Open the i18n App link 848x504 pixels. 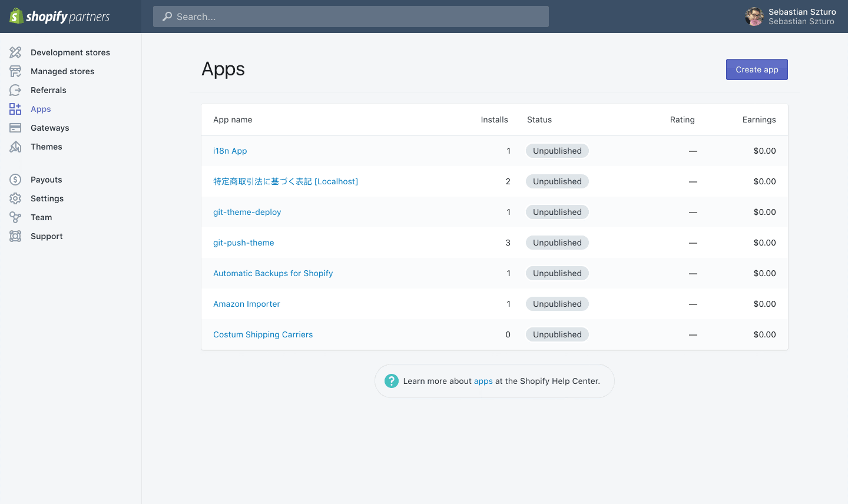[230, 151]
